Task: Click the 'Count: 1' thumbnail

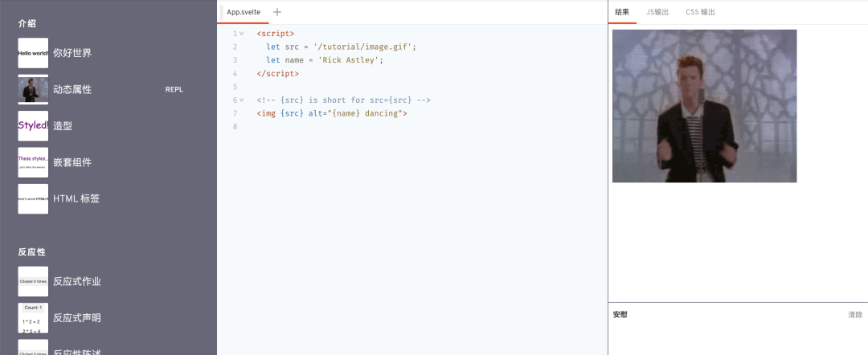Action: (x=33, y=318)
